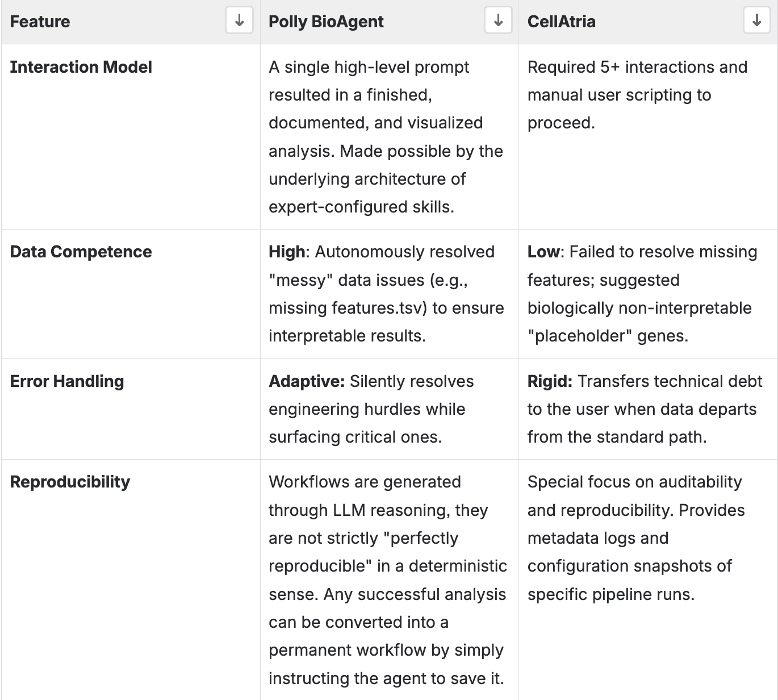Viewport: 778px width, 700px height.
Task: Click the Feature column header text
Action: [x=40, y=22]
